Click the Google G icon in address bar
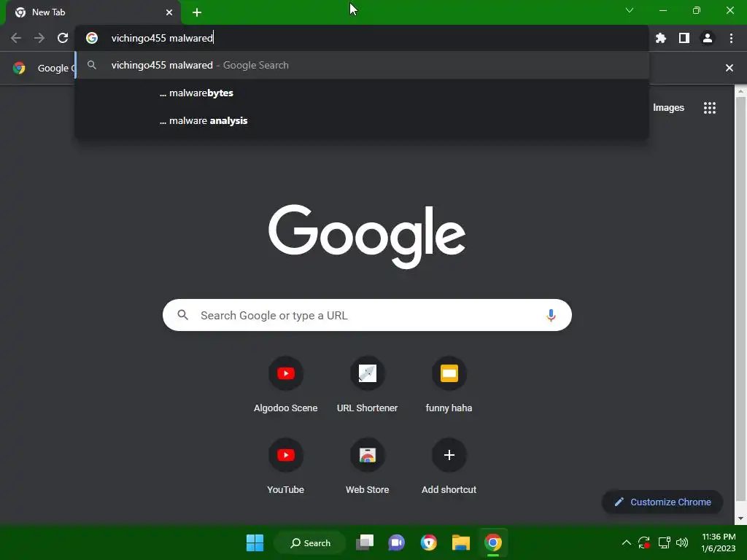Viewport: 747px width, 560px height. 92,38
